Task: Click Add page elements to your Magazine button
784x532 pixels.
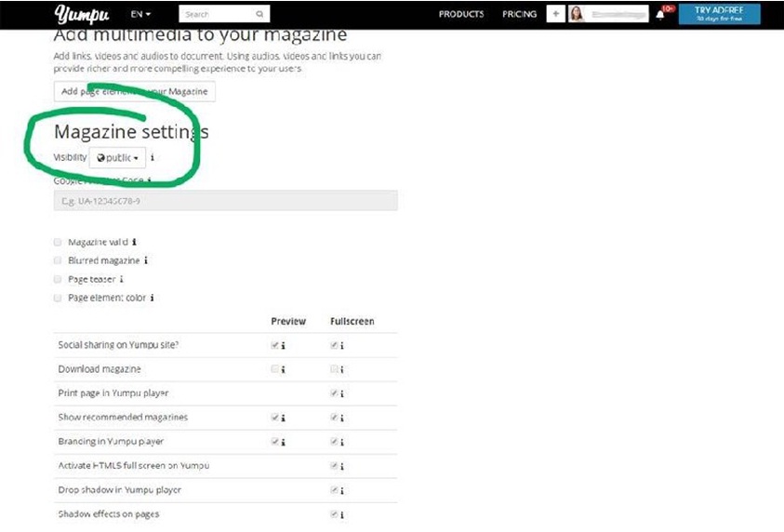Action: tap(135, 91)
